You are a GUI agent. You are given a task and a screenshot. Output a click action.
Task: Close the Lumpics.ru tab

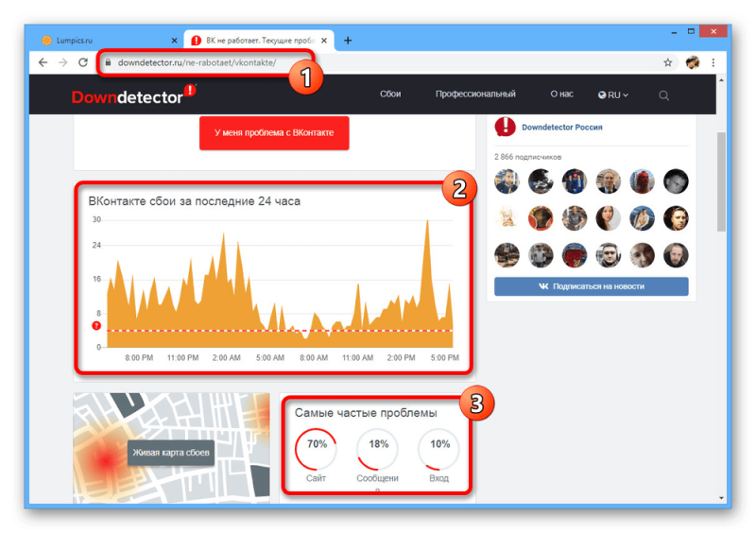[174, 41]
